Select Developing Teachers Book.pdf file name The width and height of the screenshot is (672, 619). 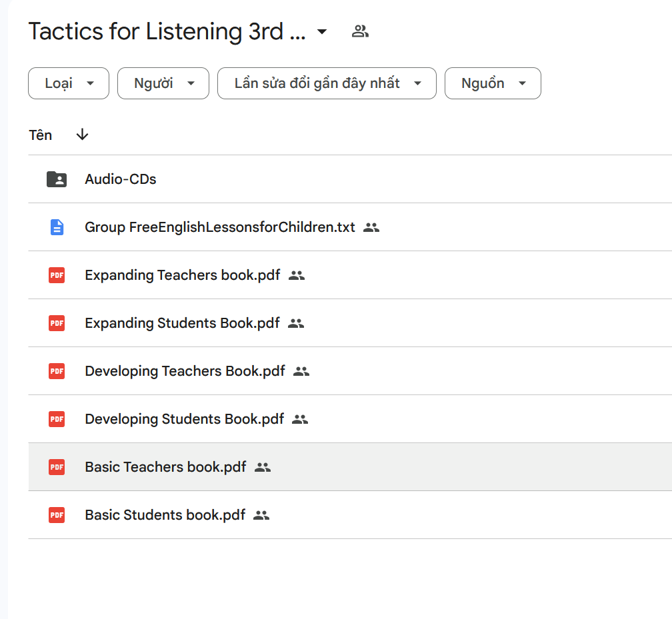pos(185,371)
